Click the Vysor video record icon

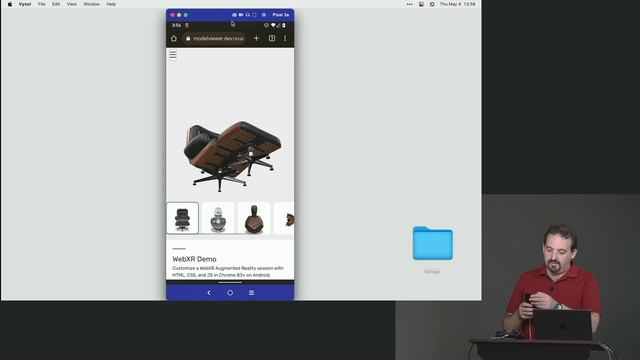click(241, 15)
